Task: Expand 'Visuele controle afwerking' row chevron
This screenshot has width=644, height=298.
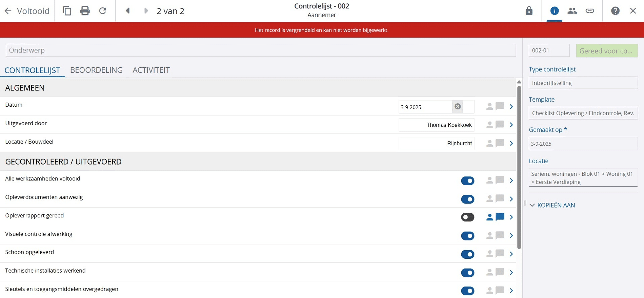Action: [x=511, y=236]
